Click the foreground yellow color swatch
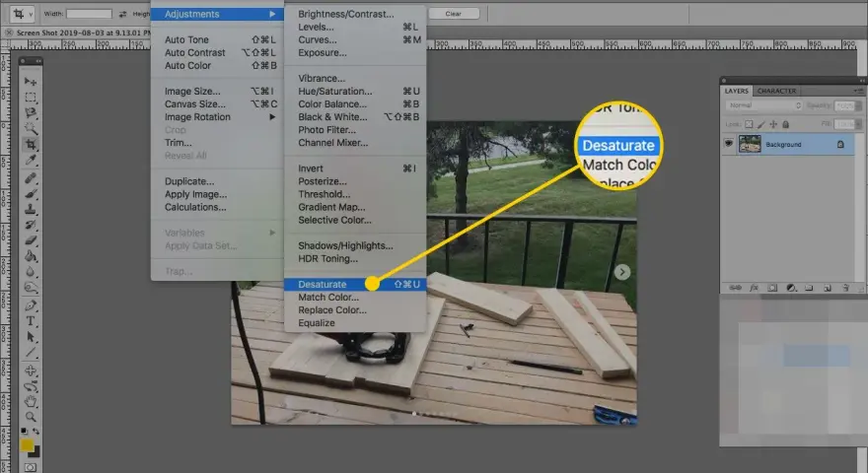This screenshot has height=473, width=868. [27, 444]
